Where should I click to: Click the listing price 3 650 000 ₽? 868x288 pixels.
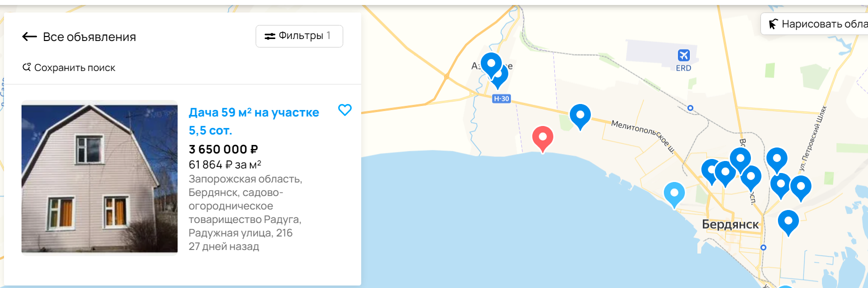tap(223, 149)
